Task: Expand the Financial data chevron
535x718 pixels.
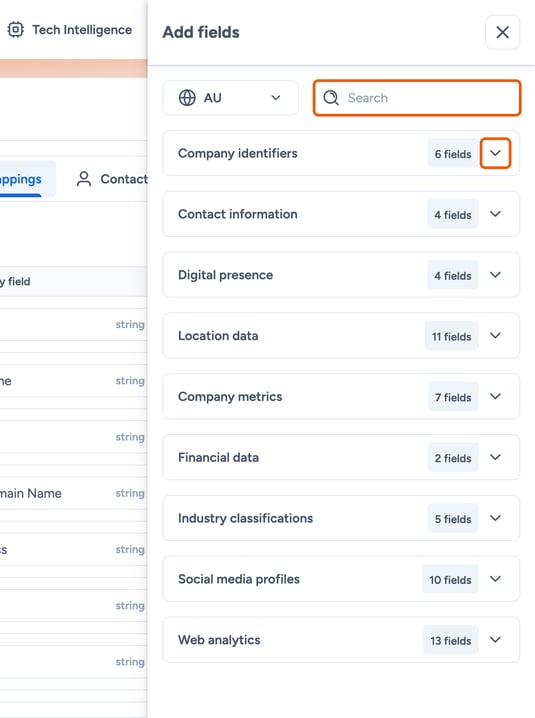Action: (495, 457)
